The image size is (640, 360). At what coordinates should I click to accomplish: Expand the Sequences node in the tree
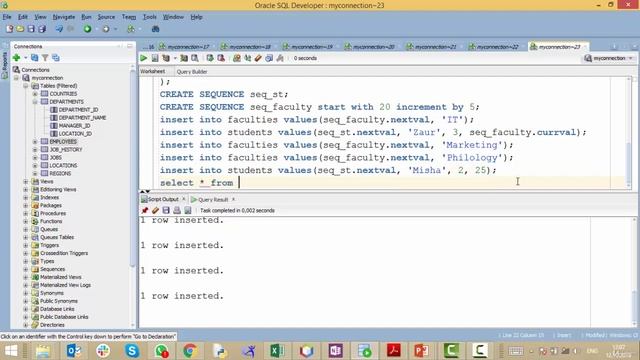(x=26, y=269)
